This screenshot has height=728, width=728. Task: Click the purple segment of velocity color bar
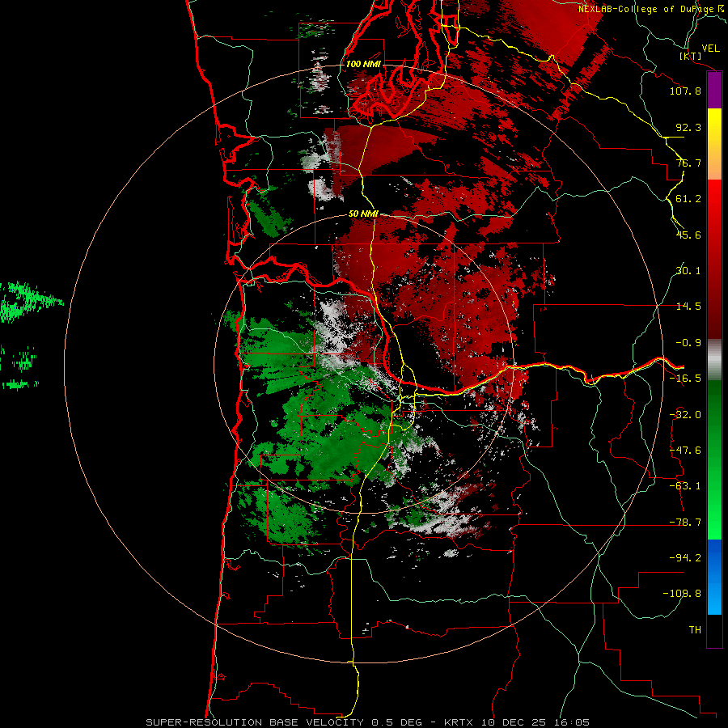[714, 91]
